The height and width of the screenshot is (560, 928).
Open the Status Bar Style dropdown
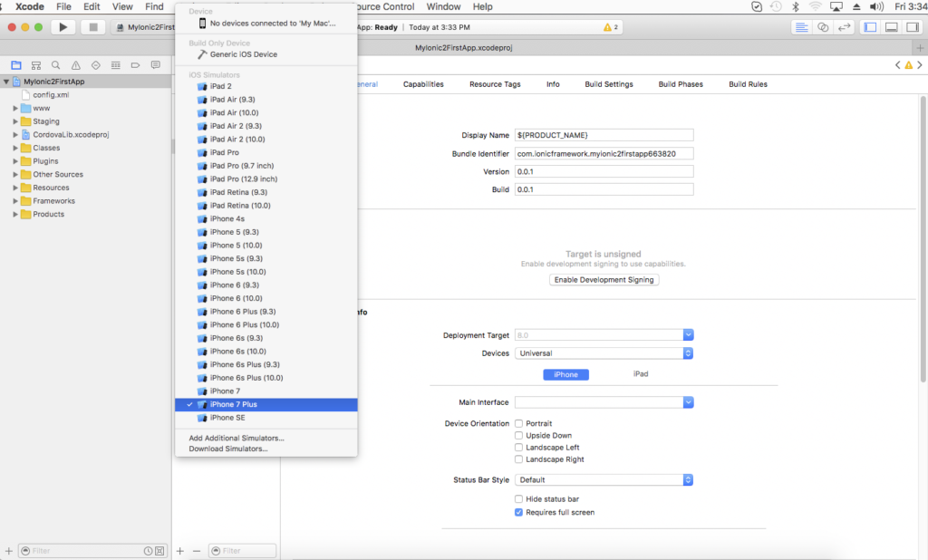click(x=687, y=479)
